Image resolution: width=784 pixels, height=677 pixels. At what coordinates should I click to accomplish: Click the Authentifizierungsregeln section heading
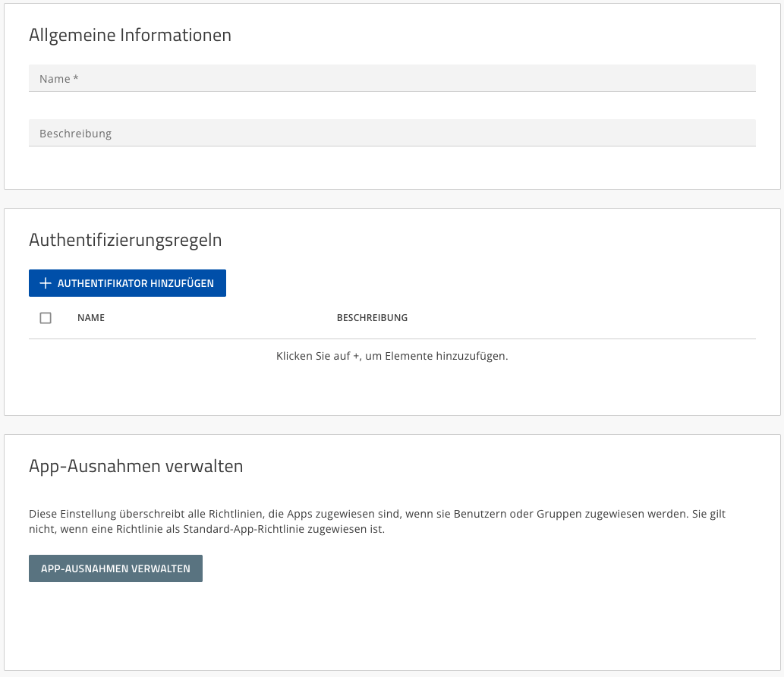(125, 241)
